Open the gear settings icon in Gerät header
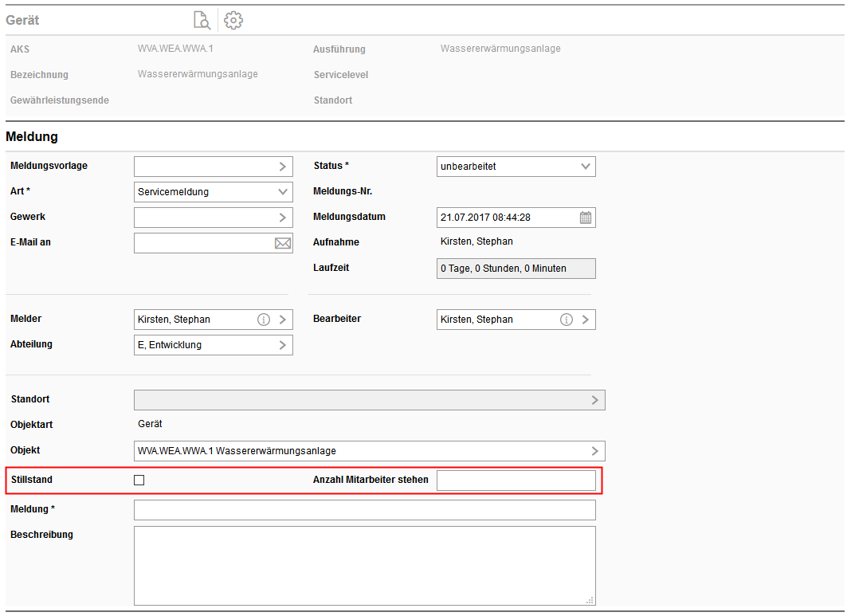Screen dimensions: 847x616 233,21
